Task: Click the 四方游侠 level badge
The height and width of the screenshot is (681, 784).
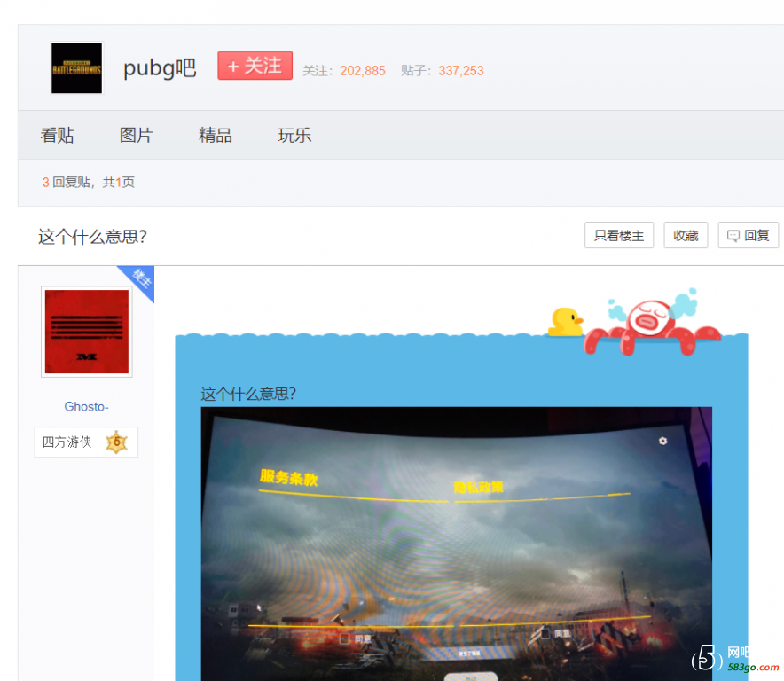Action: [x=86, y=442]
